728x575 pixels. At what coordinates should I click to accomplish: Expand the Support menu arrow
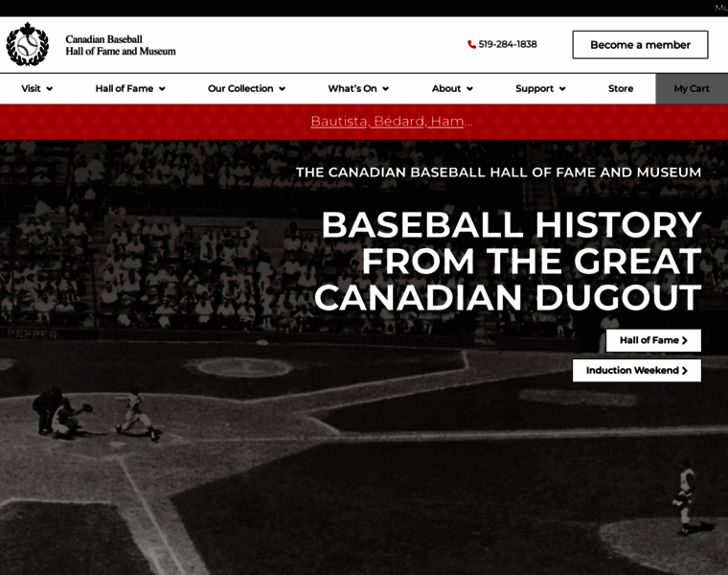pyautogui.click(x=562, y=89)
